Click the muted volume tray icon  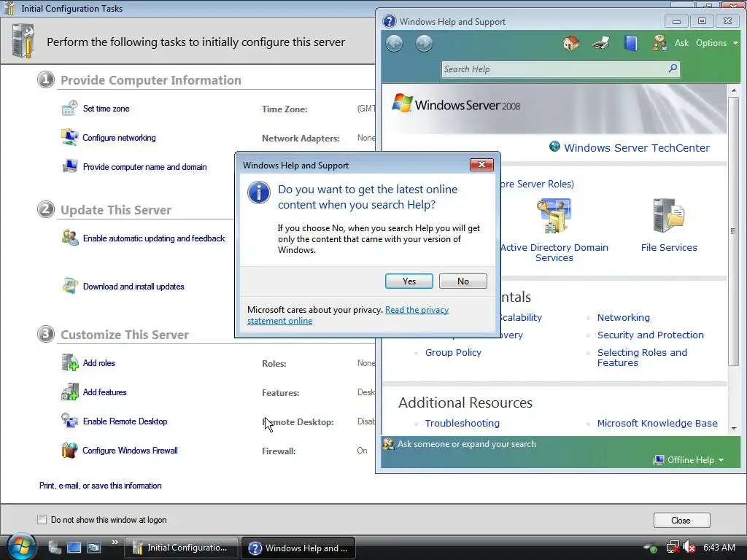(x=689, y=548)
